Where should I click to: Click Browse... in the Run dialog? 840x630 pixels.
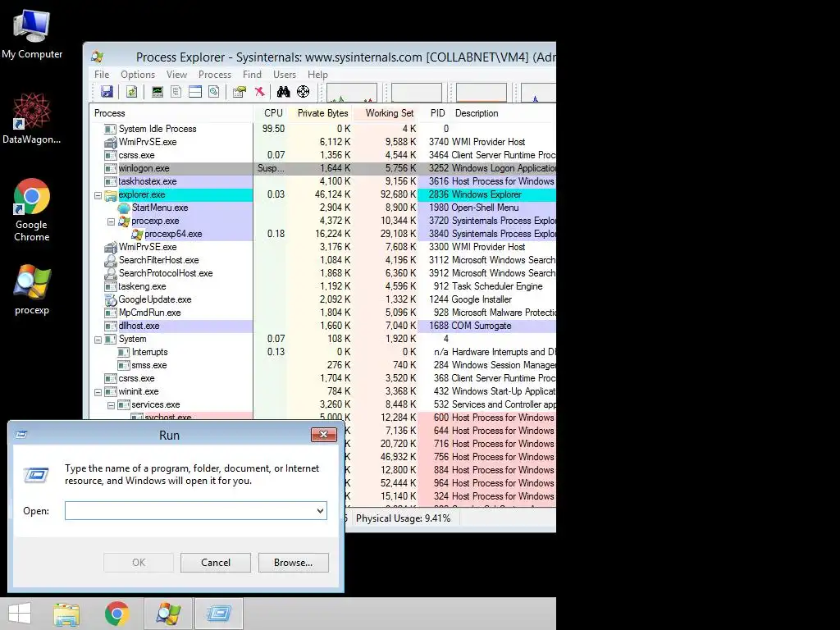point(293,563)
